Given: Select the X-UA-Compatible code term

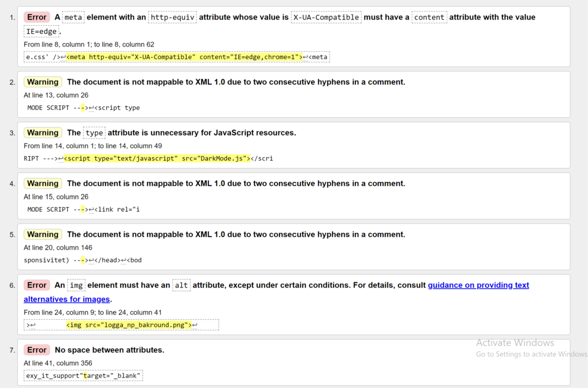Looking at the screenshot, I should pyautogui.click(x=326, y=17).
